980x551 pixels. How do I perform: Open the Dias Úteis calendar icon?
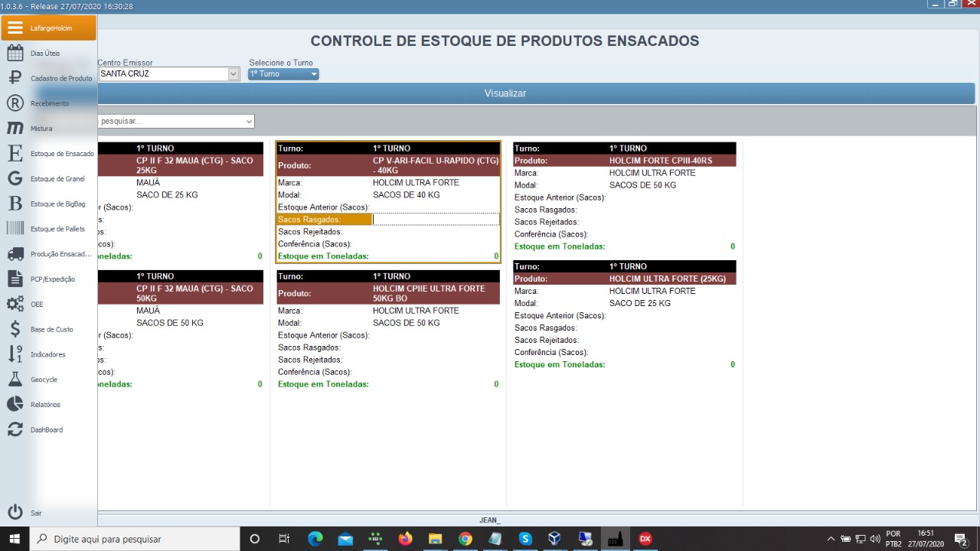tap(15, 54)
